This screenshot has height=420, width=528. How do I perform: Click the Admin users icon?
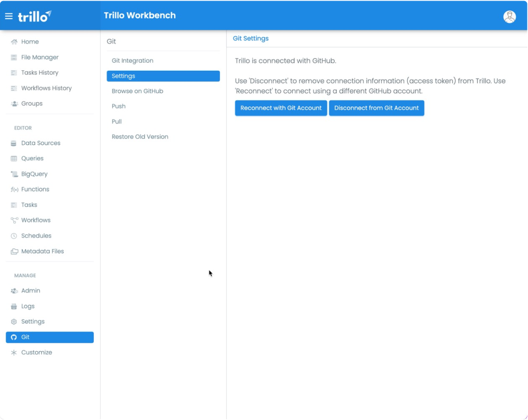14,291
